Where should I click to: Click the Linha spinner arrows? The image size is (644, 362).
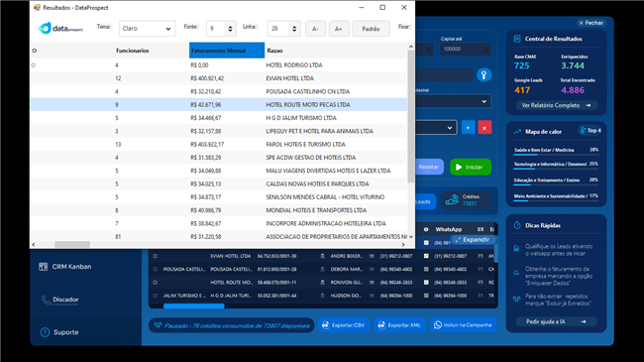coord(294,29)
